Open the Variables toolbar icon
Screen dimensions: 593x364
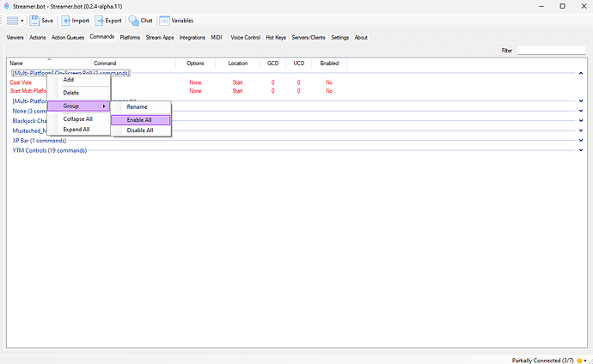(164, 20)
